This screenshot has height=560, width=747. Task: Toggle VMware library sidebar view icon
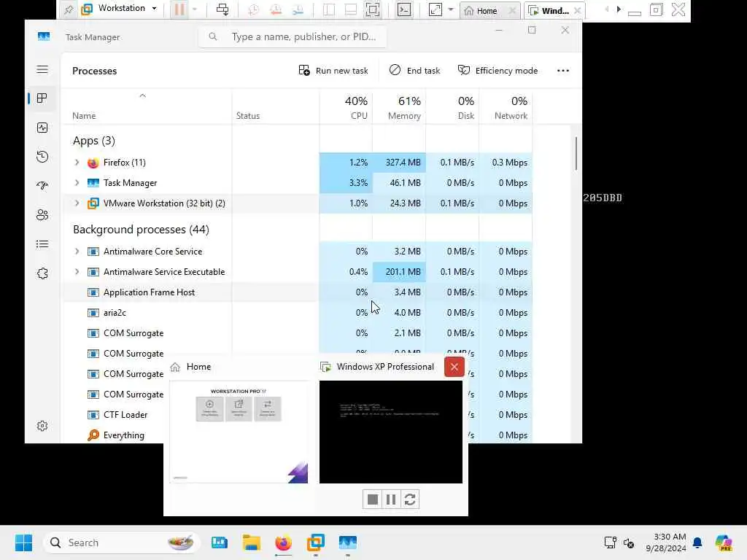coord(329,10)
